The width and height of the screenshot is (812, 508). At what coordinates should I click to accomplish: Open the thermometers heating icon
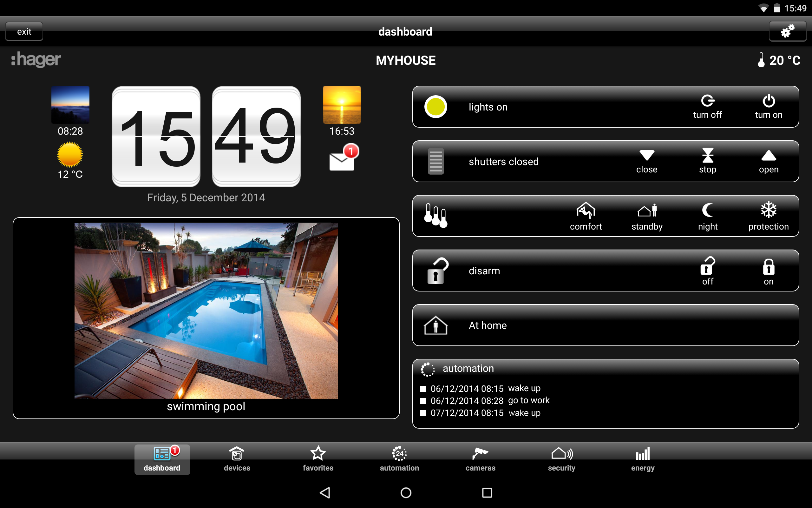pos(435,215)
